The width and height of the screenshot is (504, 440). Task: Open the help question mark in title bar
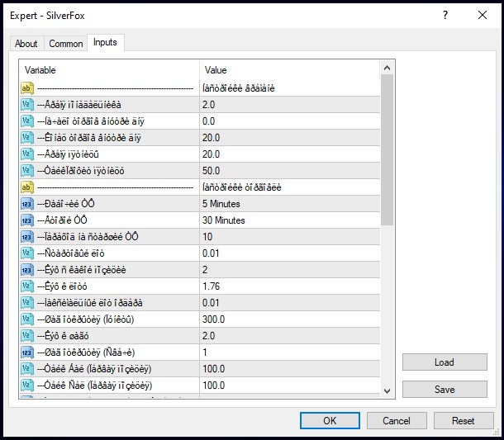[x=445, y=15]
